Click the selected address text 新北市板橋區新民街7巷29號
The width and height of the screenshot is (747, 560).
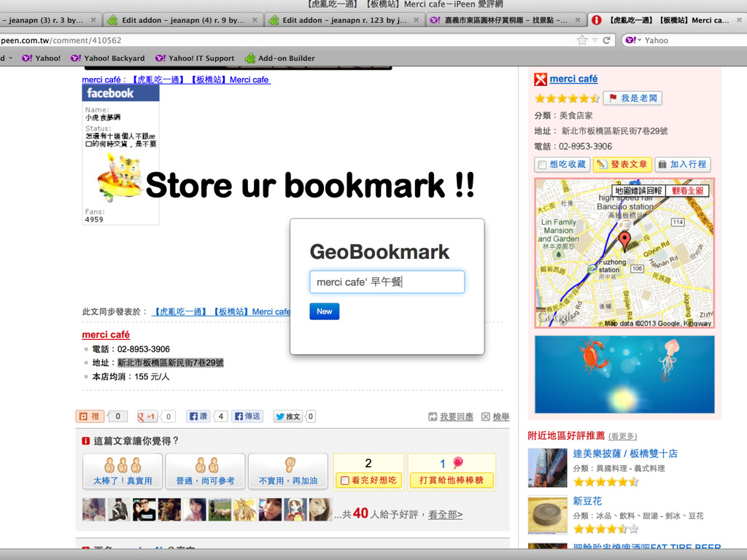(x=171, y=363)
